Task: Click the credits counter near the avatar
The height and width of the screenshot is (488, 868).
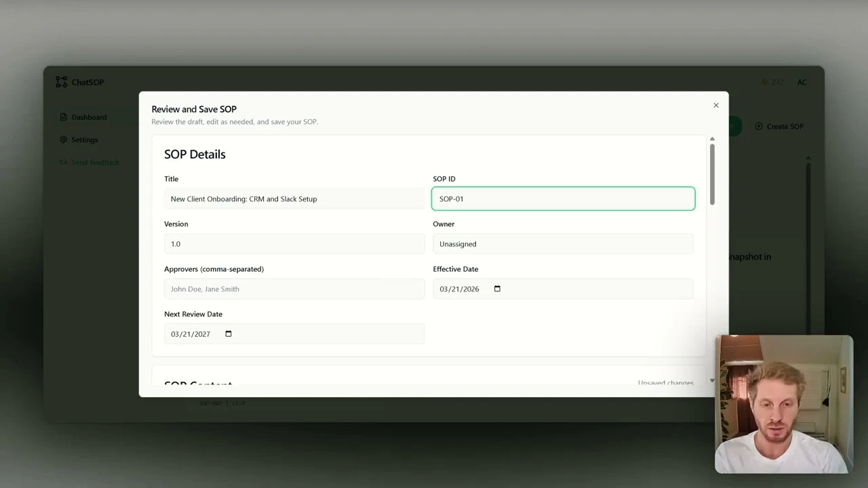Action: 772,82
